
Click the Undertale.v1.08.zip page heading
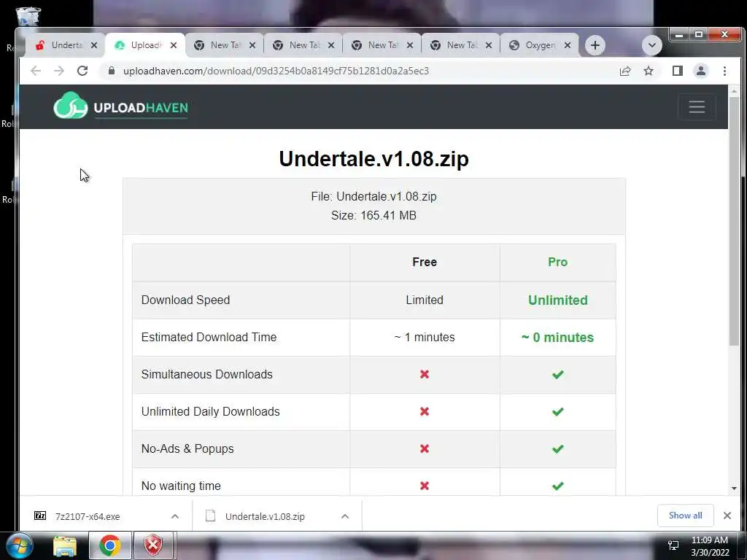373,158
